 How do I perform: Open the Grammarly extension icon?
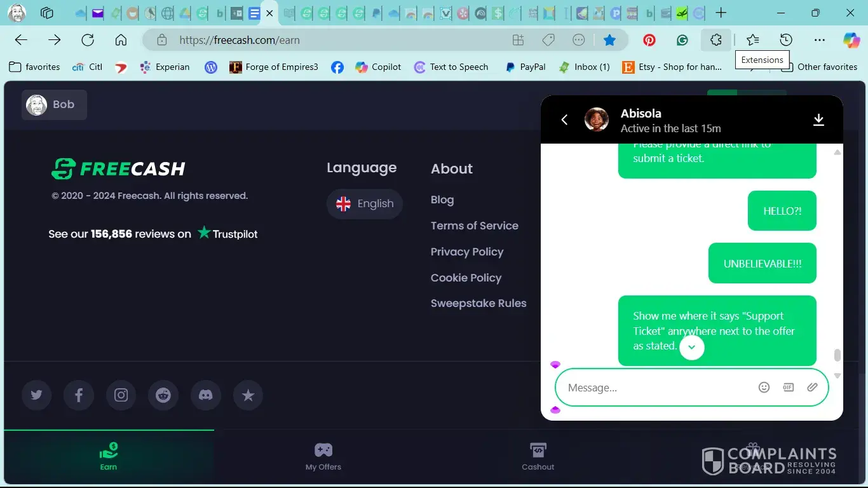point(682,40)
